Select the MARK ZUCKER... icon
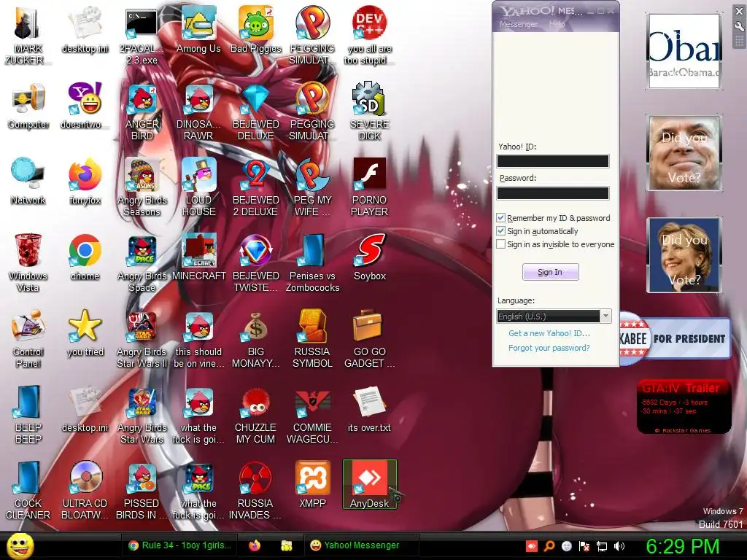Viewport: 747px width, 560px height. pyautogui.click(x=28, y=36)
